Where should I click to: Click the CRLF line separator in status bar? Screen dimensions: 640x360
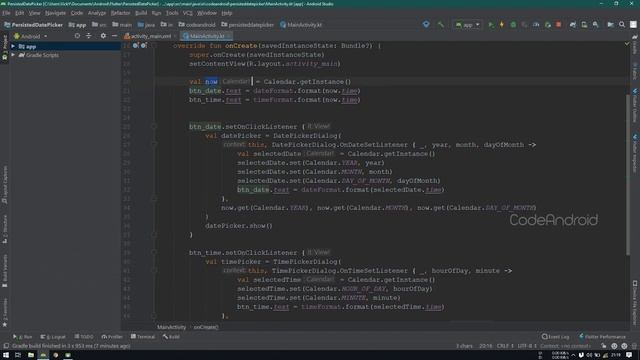(x=505, y=346)
